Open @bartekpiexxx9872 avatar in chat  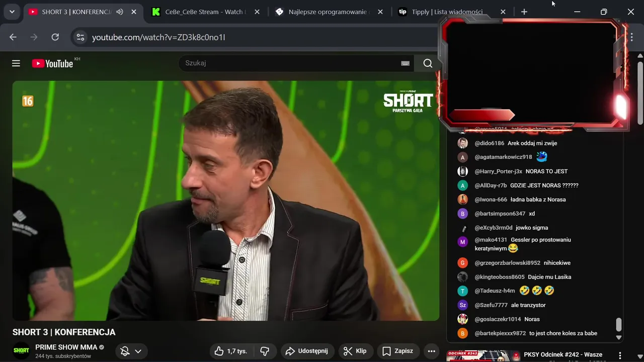coord(462,333)
